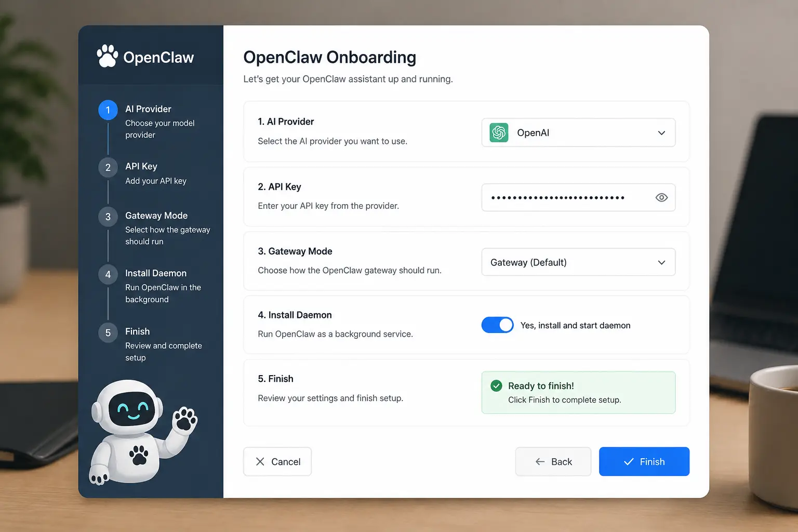Click the robot mascot illustration
Viewport: 798px width, 532px height.
[143, 432]
